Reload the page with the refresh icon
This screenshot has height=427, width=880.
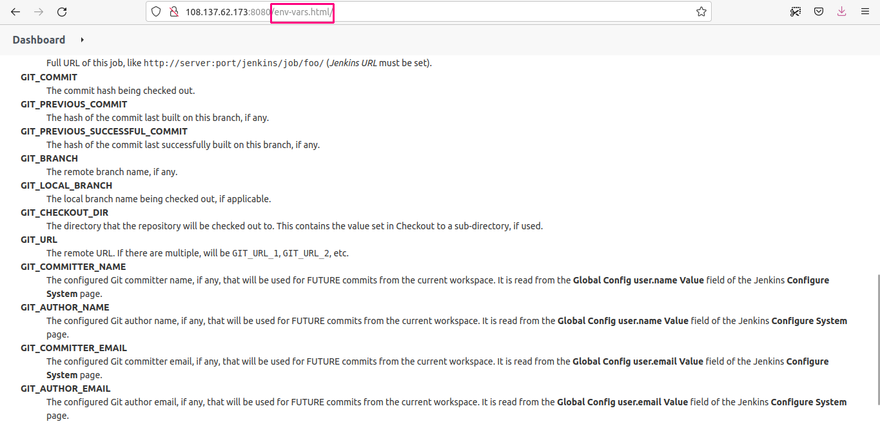[x=62, y=12]
